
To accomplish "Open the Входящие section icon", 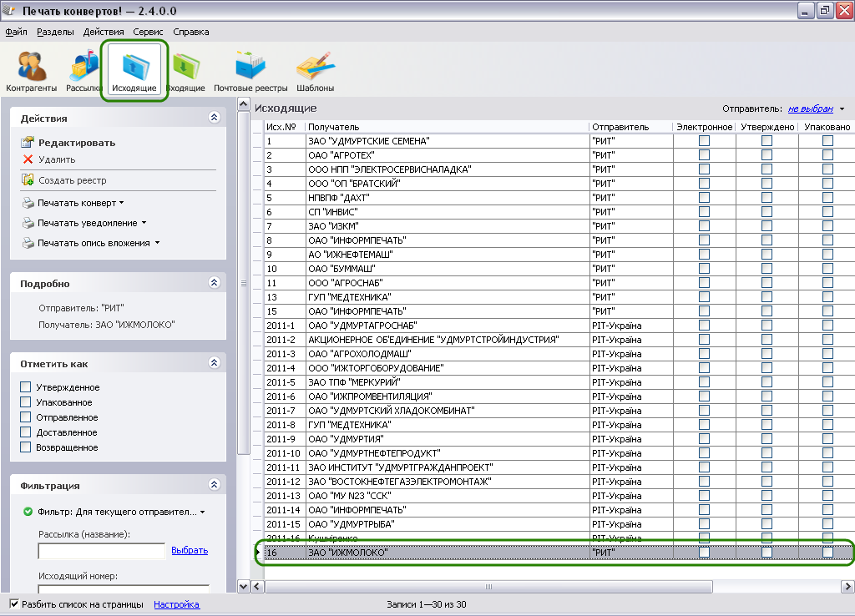I will (185, 71).
